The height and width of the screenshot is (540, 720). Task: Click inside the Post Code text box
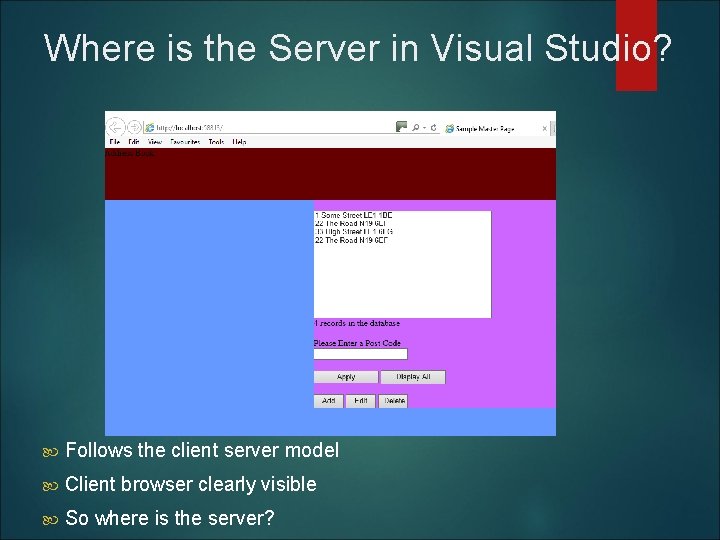pos(360,354)
